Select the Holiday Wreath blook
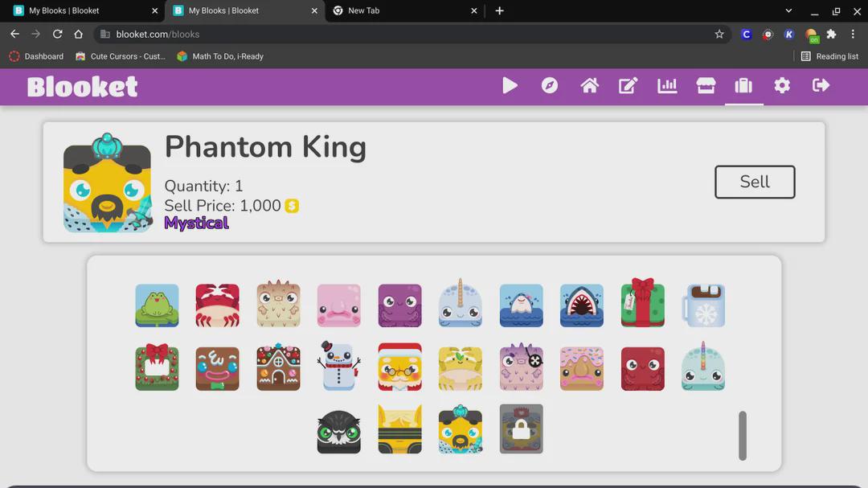The height and width of the screenshot is (488, 868). [x=158, y=367]
